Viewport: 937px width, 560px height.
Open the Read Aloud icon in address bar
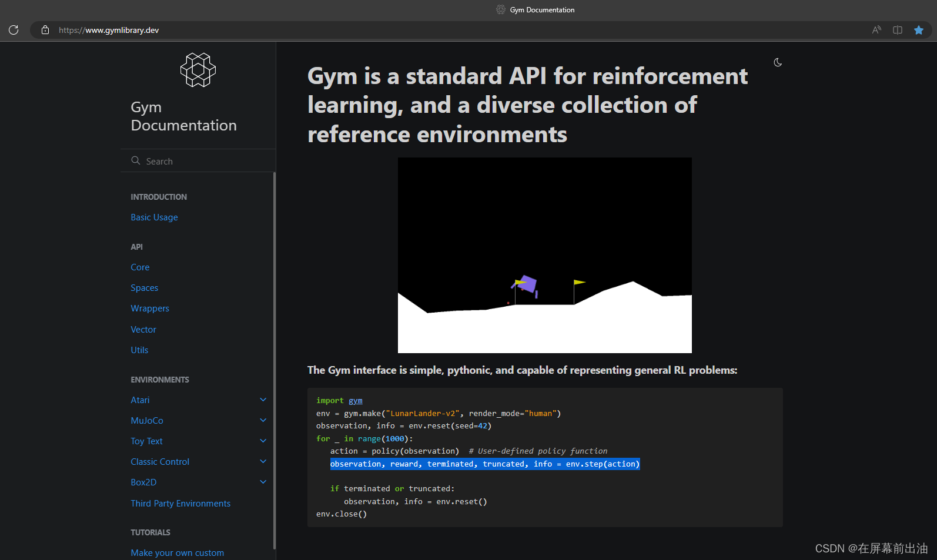click(876, 30)
